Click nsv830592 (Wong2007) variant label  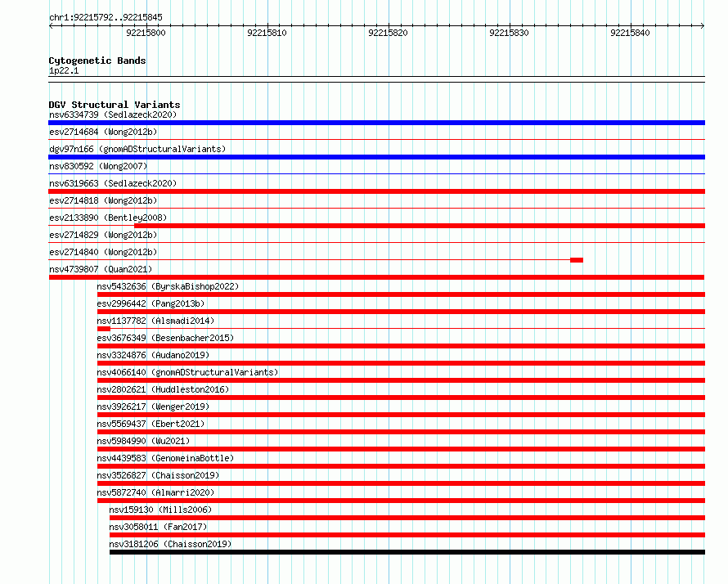pos(98,166)
